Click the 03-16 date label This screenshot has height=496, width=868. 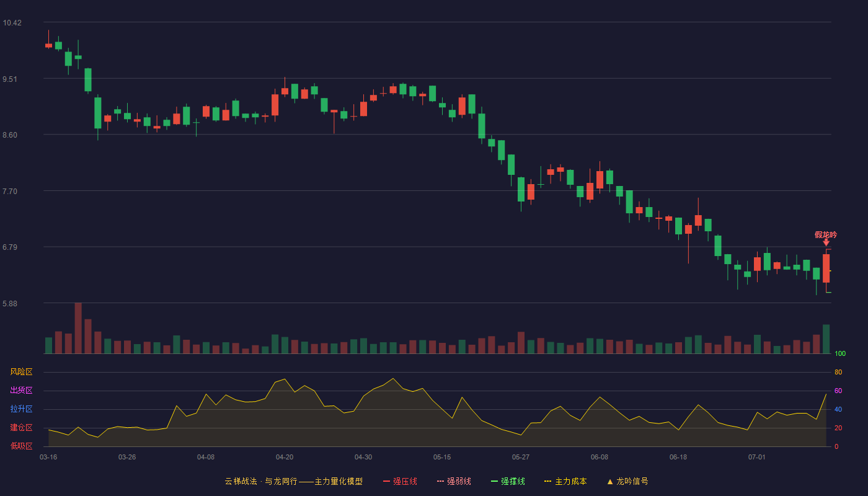(x=48, y=457)
